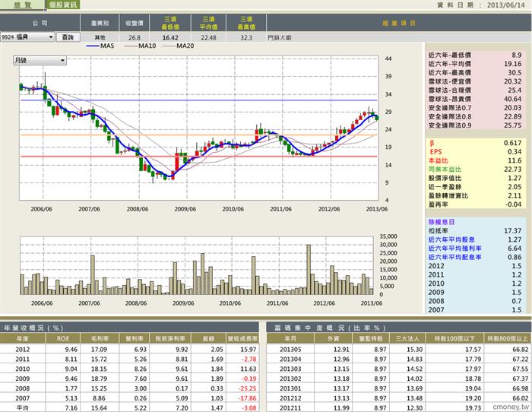Click the 2008 dividend row value 0.7
The width and height of the screenshot is (532, 412).
click(517, 301)
